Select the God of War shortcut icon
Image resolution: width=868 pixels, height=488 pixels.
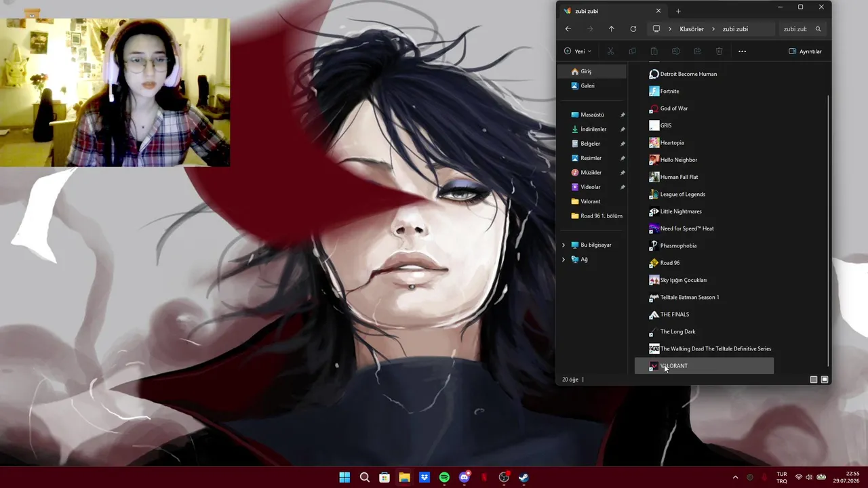pos(654,108)
